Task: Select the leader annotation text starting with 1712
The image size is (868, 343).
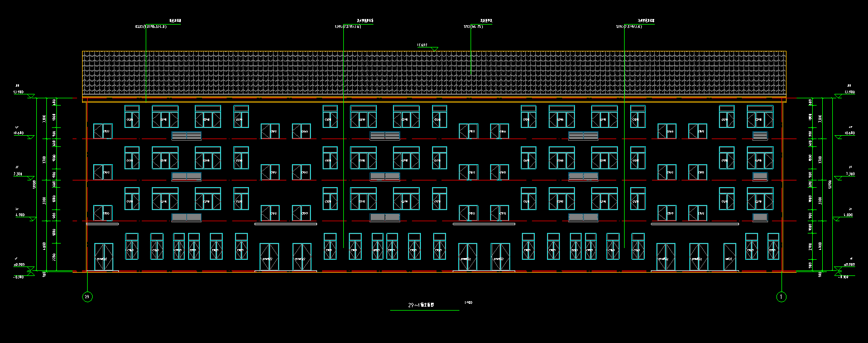Action: point(473,26)
